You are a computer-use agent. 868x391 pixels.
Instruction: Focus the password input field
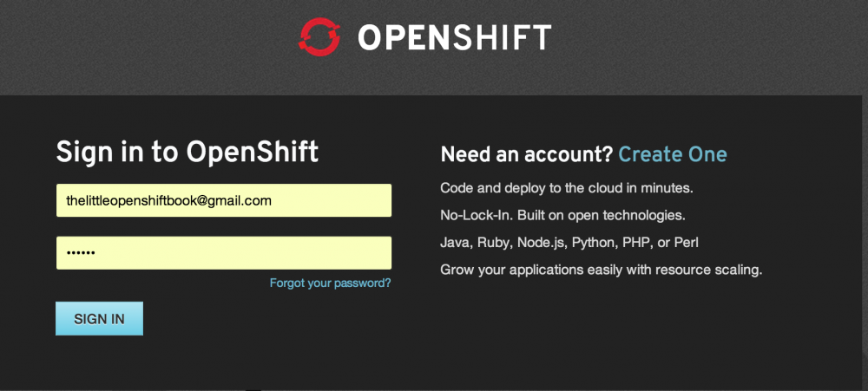pyautogui.click(x=224, y=253)
